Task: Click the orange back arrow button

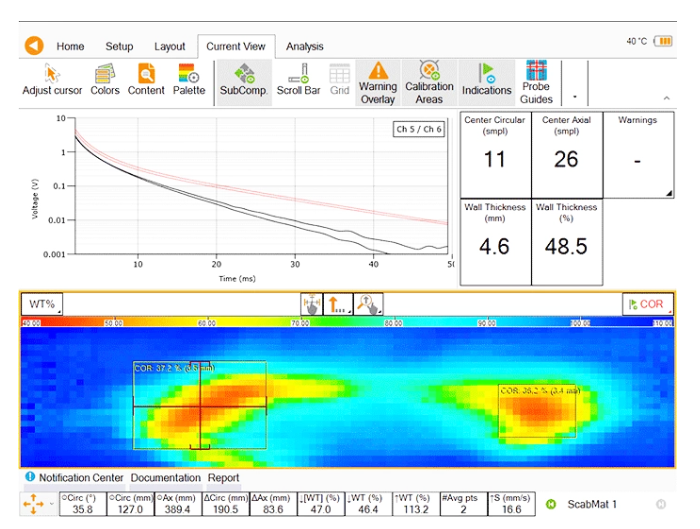Action: point(34,46)
